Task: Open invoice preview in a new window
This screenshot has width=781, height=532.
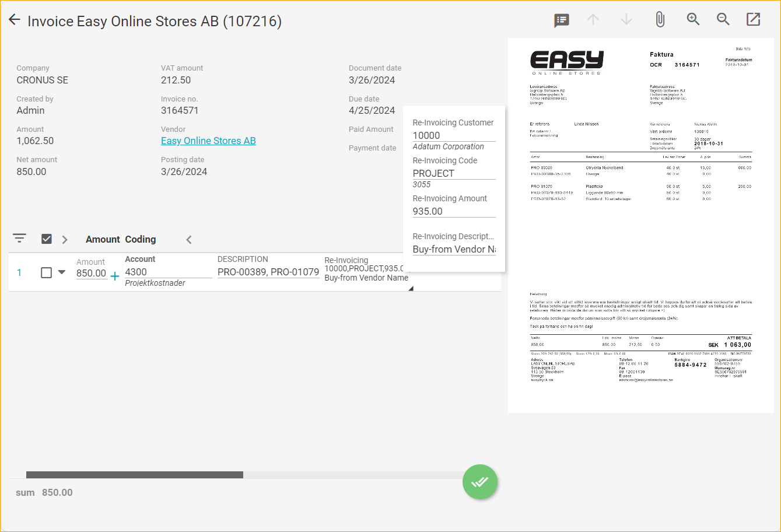Action: click(x=753, y=19)
